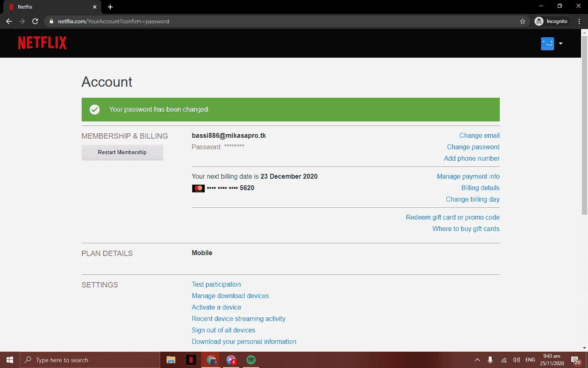Click the scrollbar down arrow

(x=584, y=348)
